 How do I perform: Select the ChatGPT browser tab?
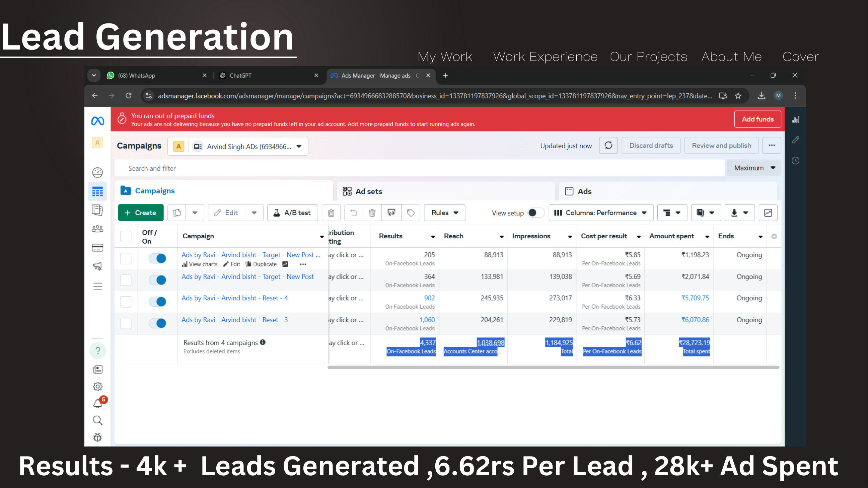coord(268,75)
